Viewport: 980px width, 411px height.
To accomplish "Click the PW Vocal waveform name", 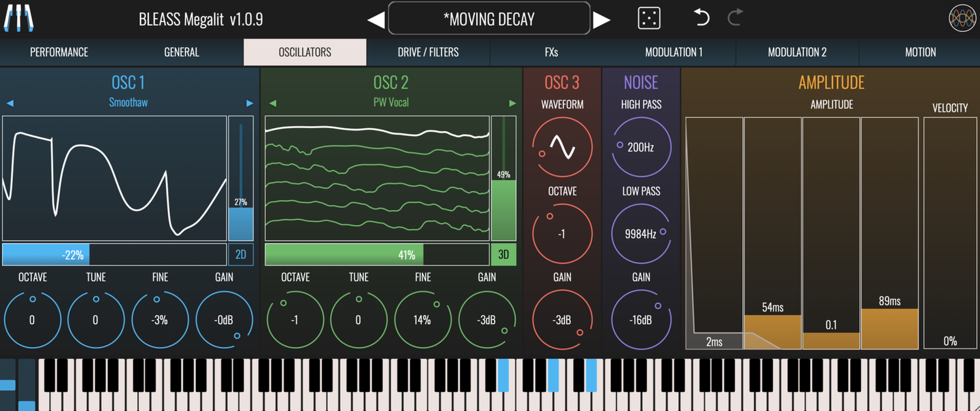I will coord(391,103).
